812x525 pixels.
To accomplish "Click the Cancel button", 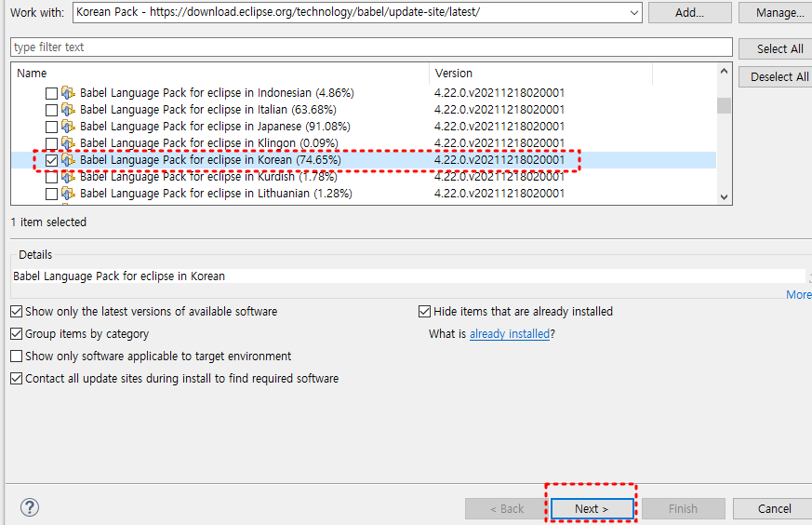I will [774, 509].
